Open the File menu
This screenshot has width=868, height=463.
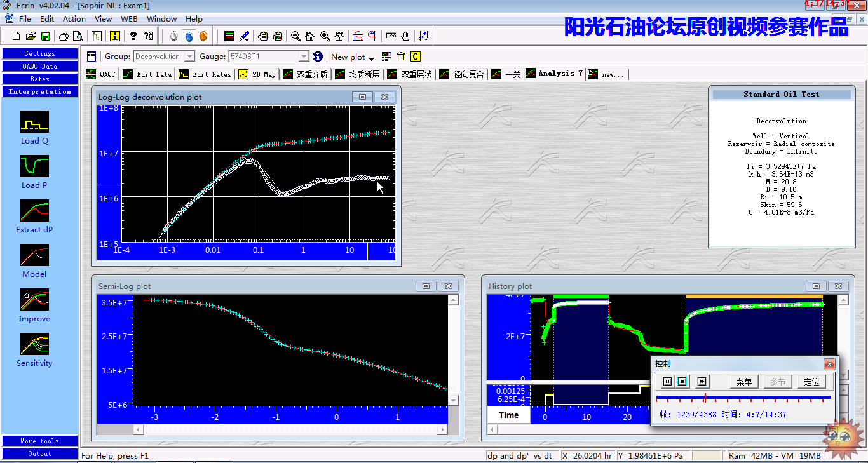click(25, 19)
